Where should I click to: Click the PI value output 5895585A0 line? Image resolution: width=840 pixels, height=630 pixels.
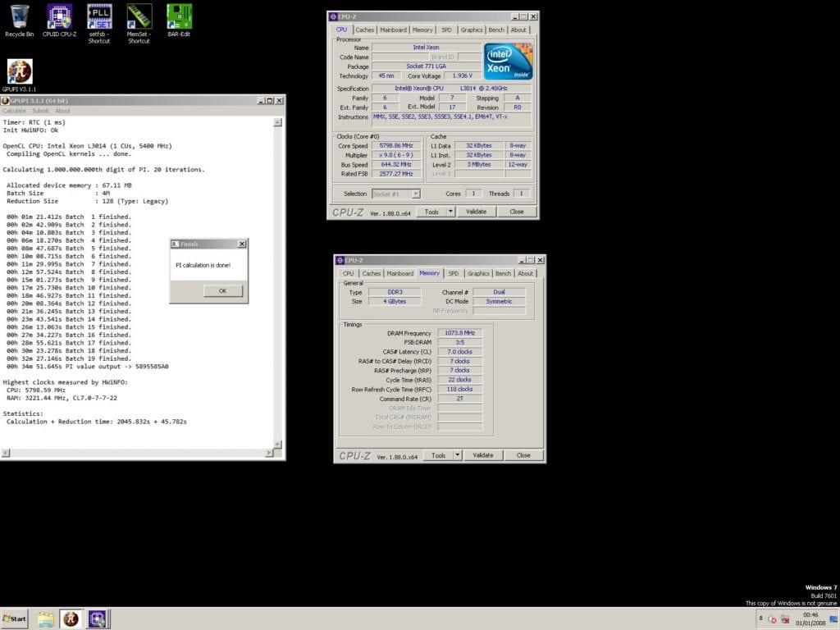(87, 367)
